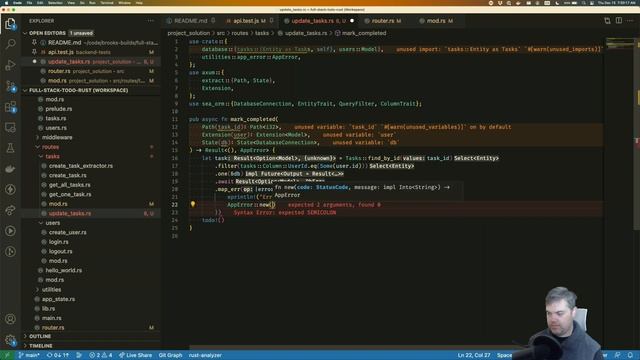Open the Search view icon
This screenshot has height=360, width=640.
(10, 44)
